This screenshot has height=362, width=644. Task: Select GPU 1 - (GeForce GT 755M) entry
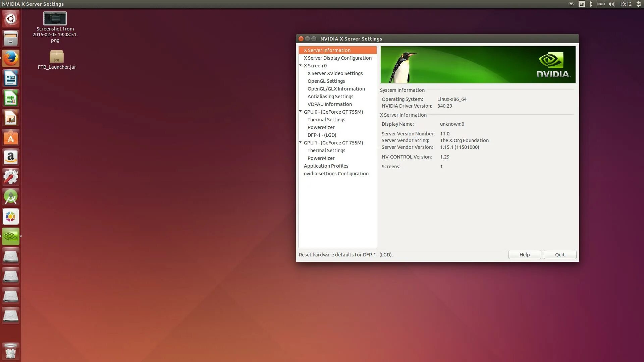[333, 143]
